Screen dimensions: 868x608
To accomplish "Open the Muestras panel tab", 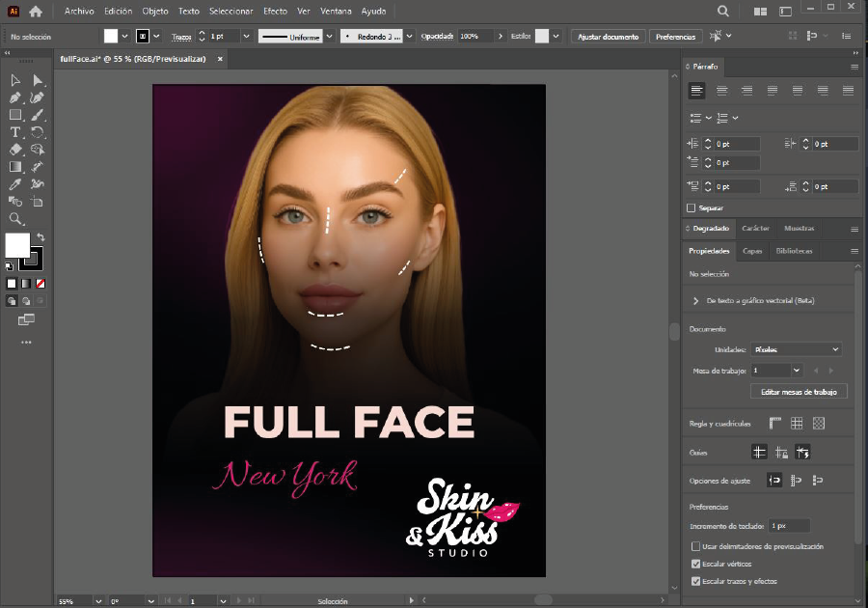I will click(800, 228).
